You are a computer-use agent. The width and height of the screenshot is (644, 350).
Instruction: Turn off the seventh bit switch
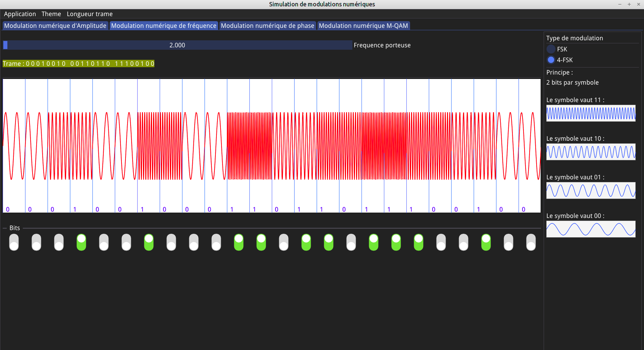pos(149,242)
